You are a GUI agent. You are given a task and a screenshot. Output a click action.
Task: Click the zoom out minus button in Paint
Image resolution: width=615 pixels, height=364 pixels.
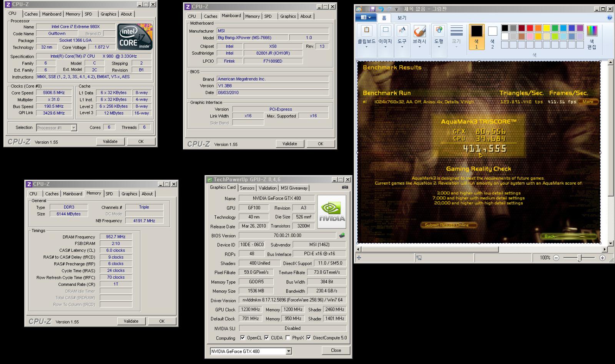[556, 258]
